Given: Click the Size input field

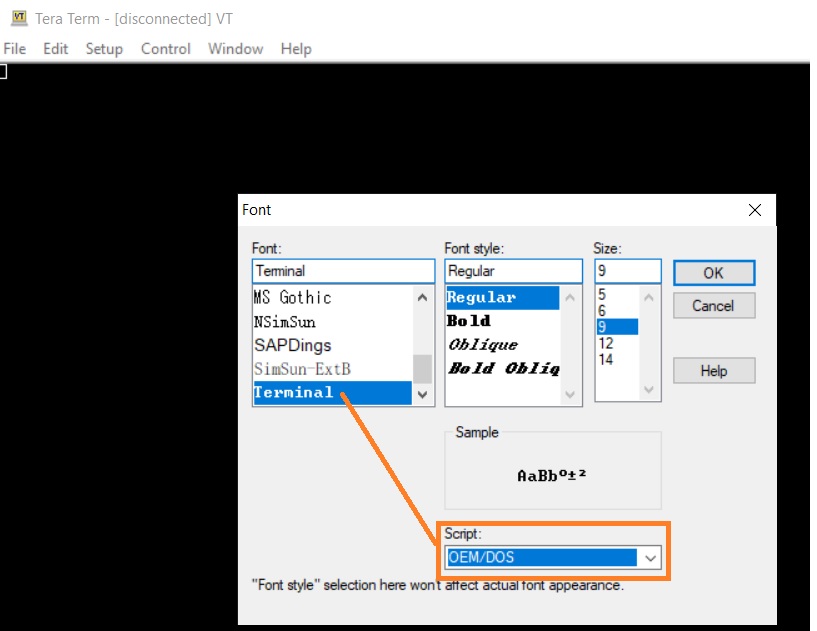Looking at the screenshot, I should click(627, 271).
